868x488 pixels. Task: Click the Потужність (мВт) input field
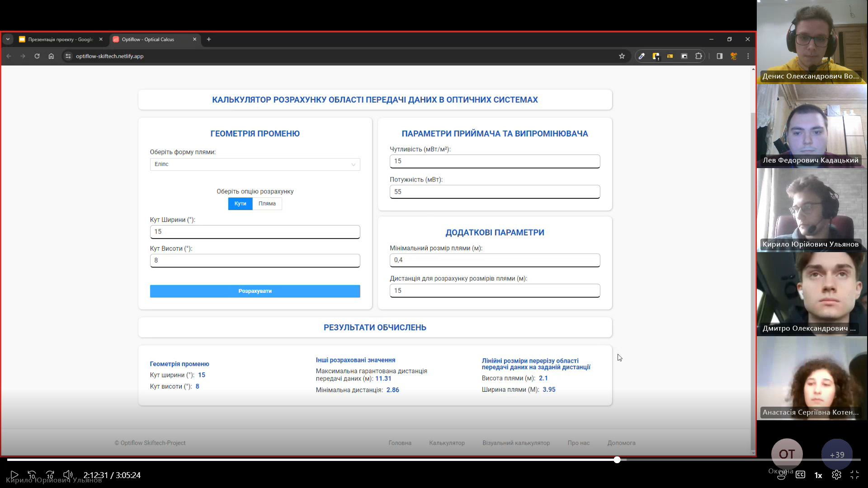coord(495,192)
